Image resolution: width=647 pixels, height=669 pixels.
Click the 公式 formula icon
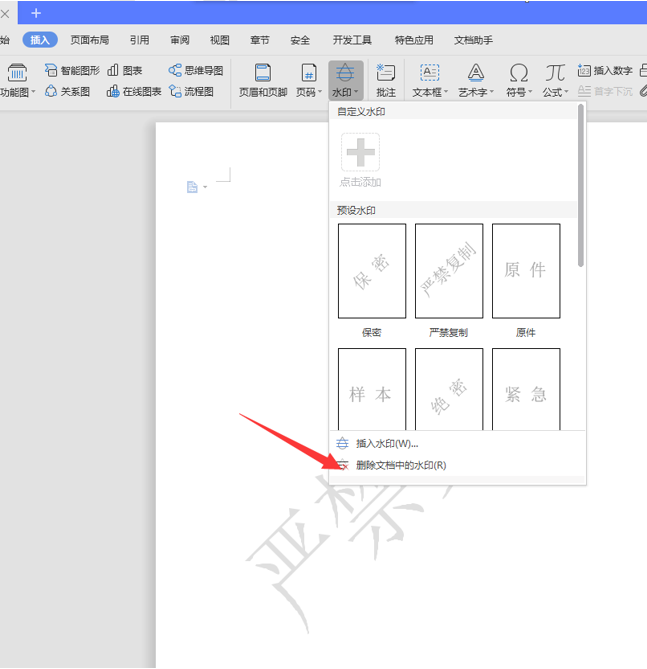pos(555,73)
